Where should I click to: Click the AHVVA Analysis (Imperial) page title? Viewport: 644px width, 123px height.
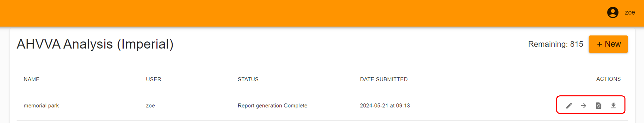pos(95,44)
